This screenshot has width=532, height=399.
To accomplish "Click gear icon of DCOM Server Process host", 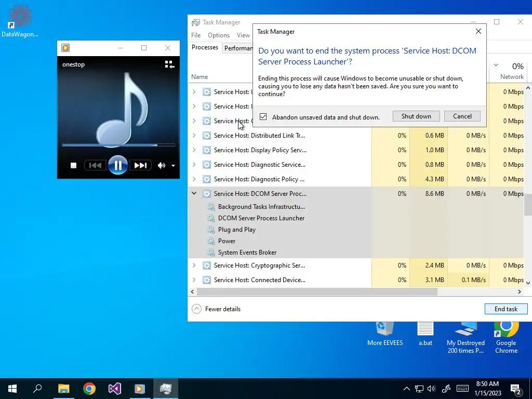I will point(207,194).
